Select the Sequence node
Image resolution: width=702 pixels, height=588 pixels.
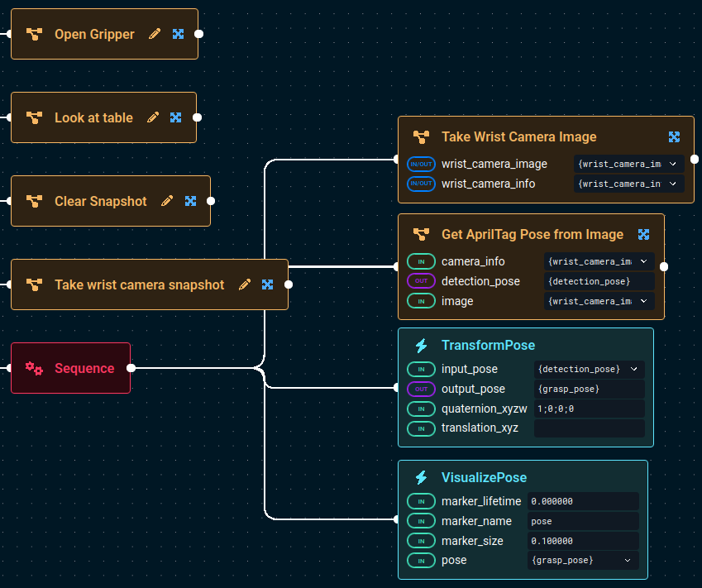(71, 368)
